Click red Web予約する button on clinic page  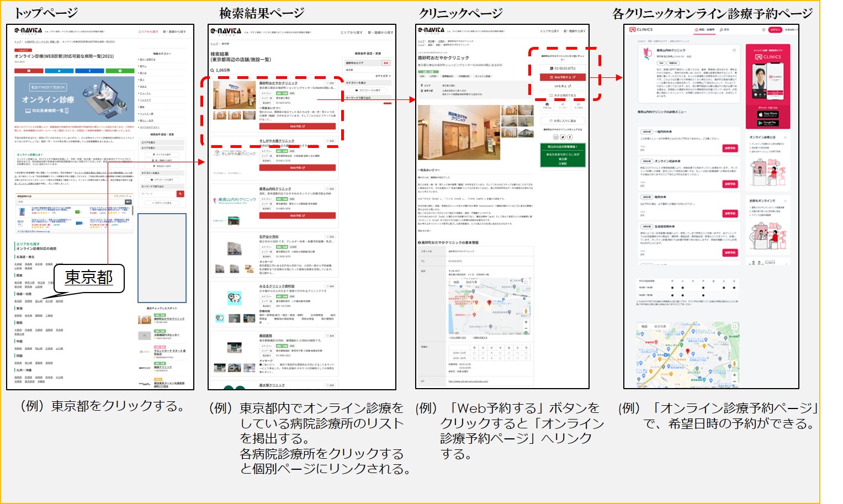tap(562, 77)
